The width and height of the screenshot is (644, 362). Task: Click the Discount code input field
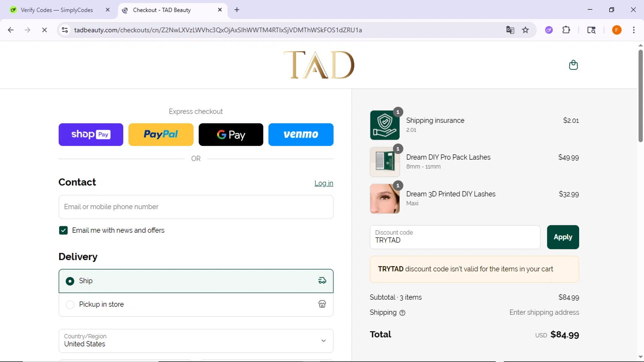pyautogui.click(x=455, y=237)
